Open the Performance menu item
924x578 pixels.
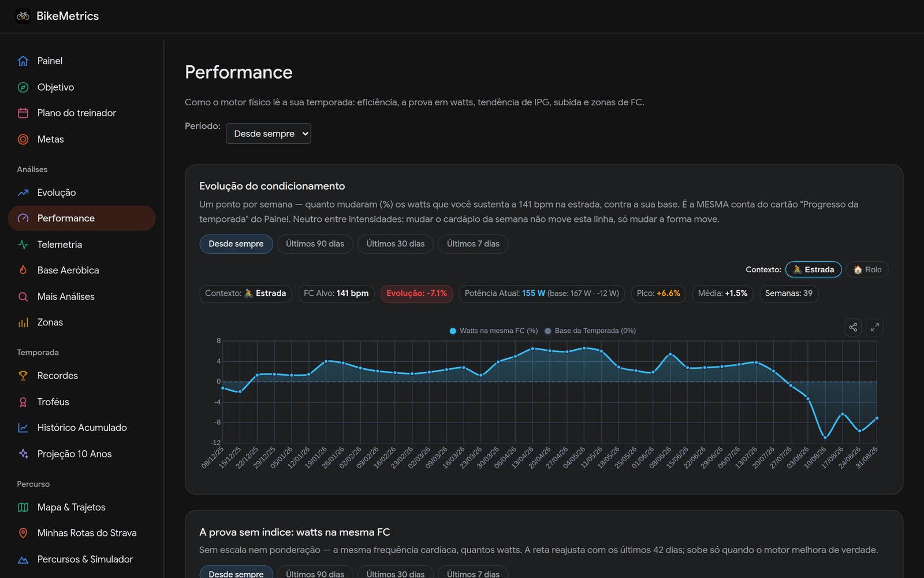click(82, 218)
